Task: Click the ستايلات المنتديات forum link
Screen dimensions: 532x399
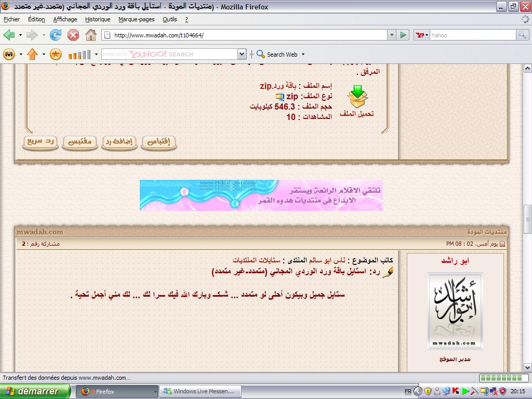Action: click(x=257, y=260)
